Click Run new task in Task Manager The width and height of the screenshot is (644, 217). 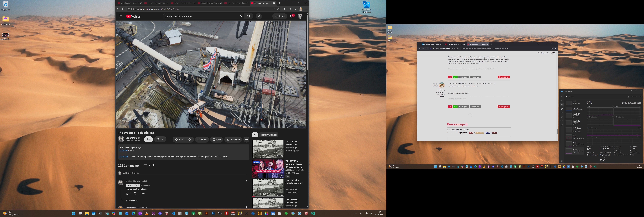[632, 97]
